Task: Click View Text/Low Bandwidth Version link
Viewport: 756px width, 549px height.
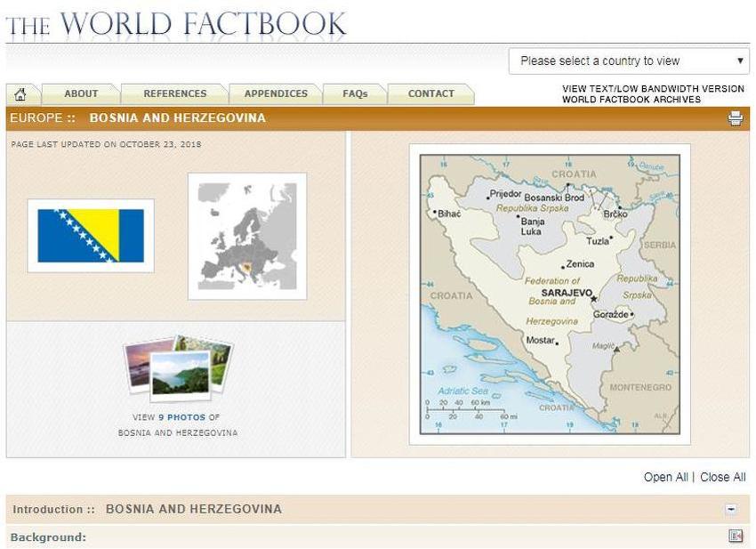Action: [653, 89]
